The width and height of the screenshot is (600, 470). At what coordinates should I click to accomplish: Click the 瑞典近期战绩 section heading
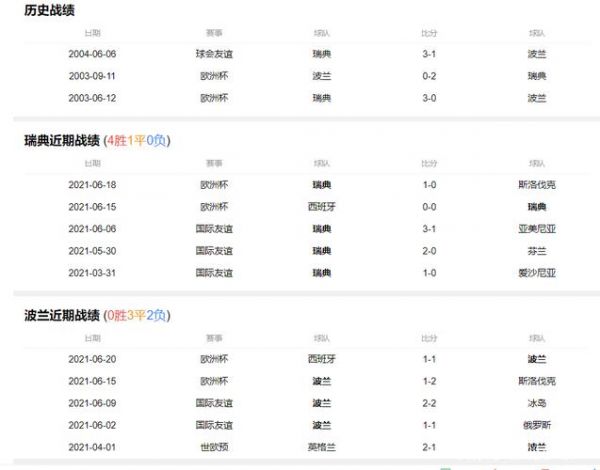coord(62,140)
